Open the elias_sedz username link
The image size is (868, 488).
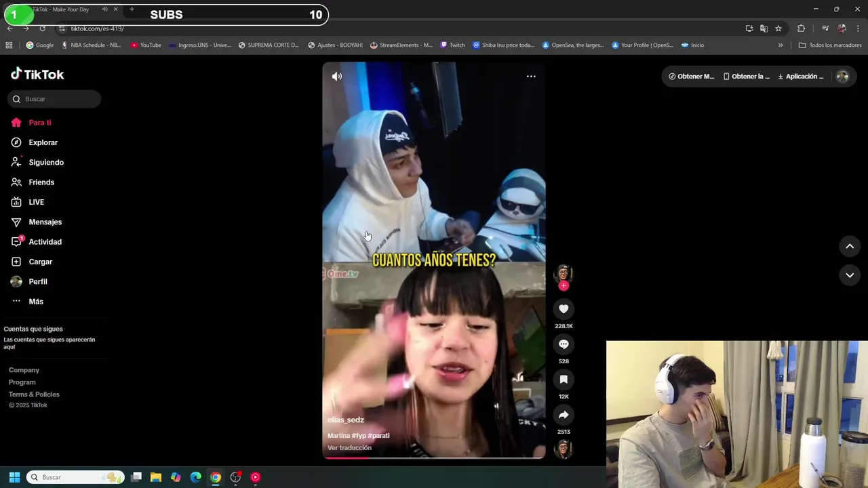pos(346,420)
